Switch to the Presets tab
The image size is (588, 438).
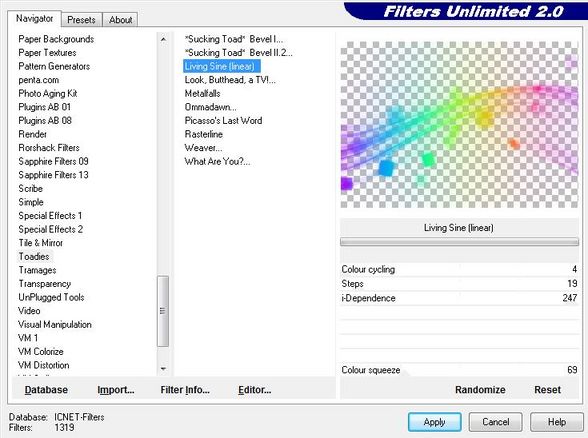81,20
